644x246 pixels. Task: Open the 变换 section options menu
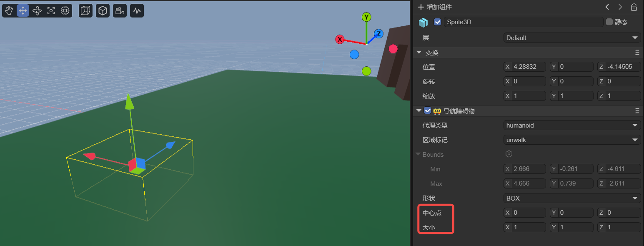[637, 53]
